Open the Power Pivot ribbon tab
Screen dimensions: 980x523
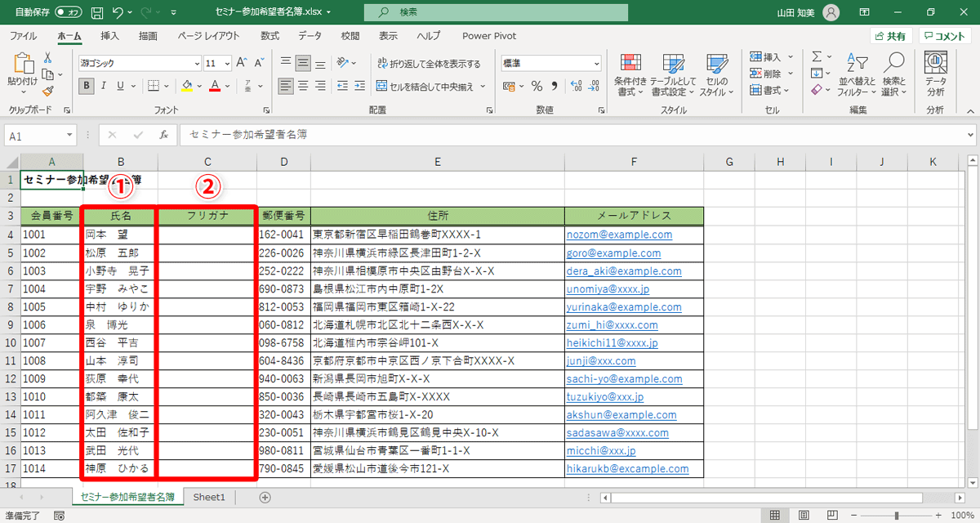(489, 36)
